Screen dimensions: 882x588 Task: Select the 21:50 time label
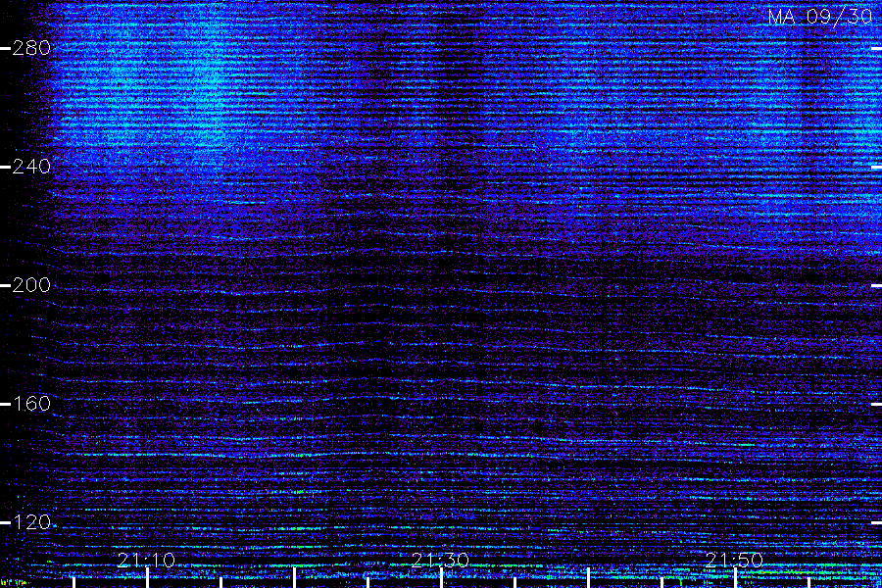pyautogui.click(x=734, y=560)
